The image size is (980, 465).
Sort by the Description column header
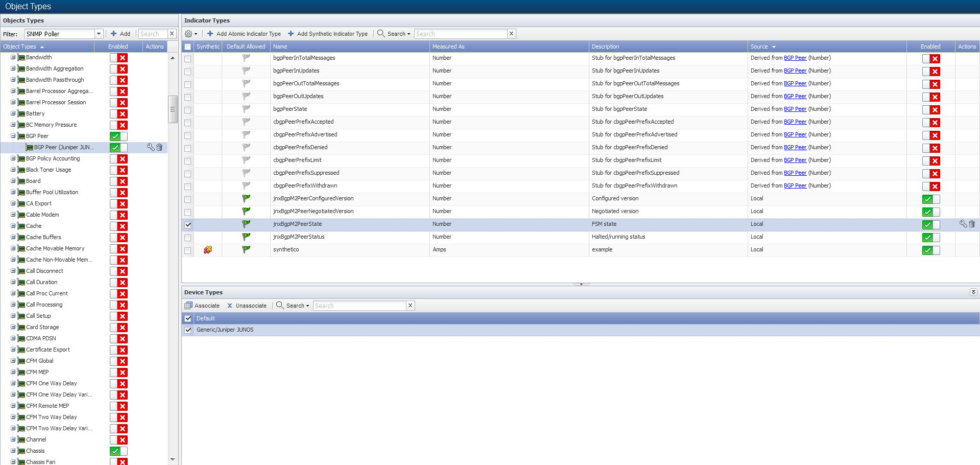[668, 46]
